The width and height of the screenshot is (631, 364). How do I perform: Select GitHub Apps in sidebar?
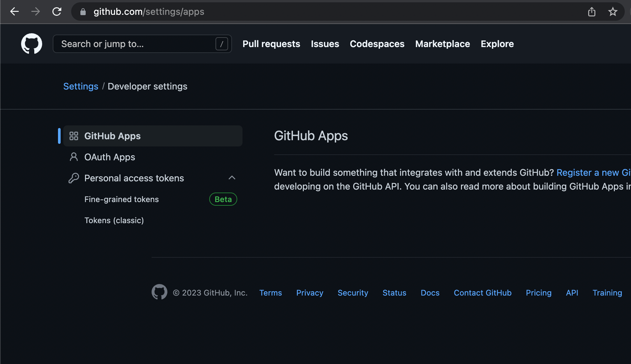tap(112, 136)
